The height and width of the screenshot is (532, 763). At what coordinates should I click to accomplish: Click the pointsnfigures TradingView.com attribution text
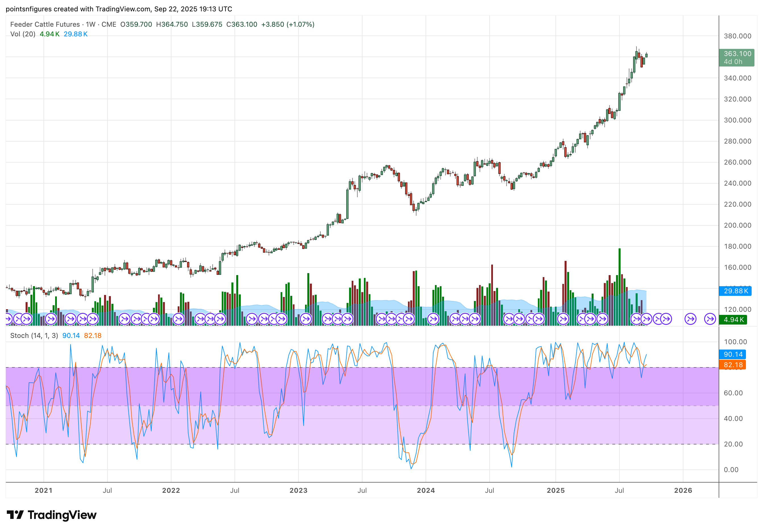tap(119, 9)
